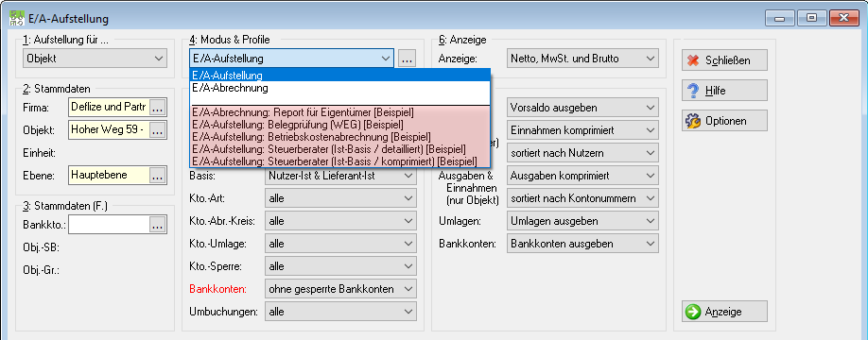Viewport: 868px width, 340px height.
Task: Collapse the Modus & Profile combo box
Action: (x=292, y=58)
